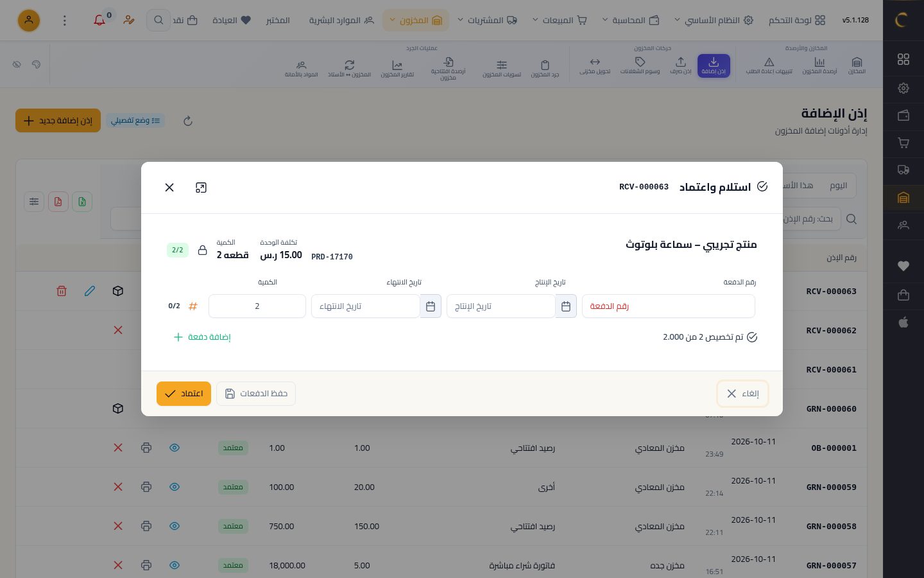The height and width of the screenshot is (578, 924).
Task: Edit row RCV-000063 with pencil icon
Action: click(x=90, y=291)
